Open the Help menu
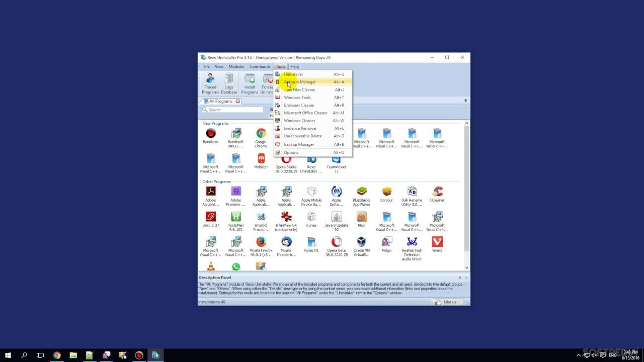Image resolution: width=644 pixels, height=362 pixels. [x=294, y=66]
